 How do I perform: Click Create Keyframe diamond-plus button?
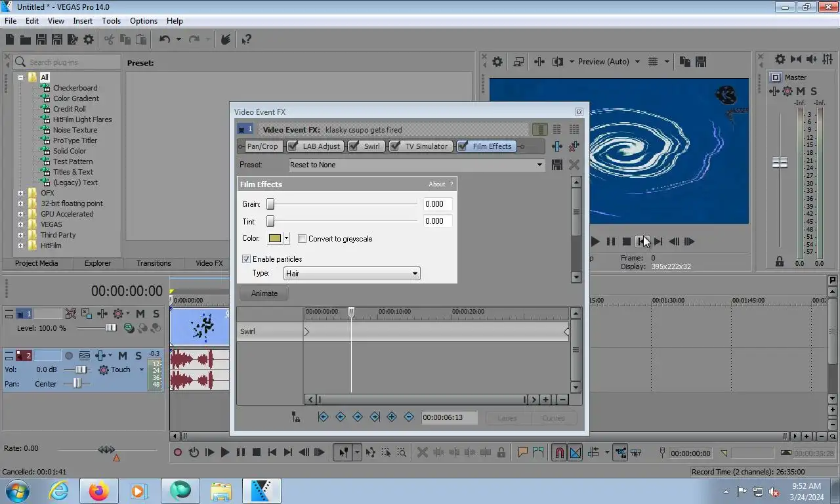(x=392, y=417)
